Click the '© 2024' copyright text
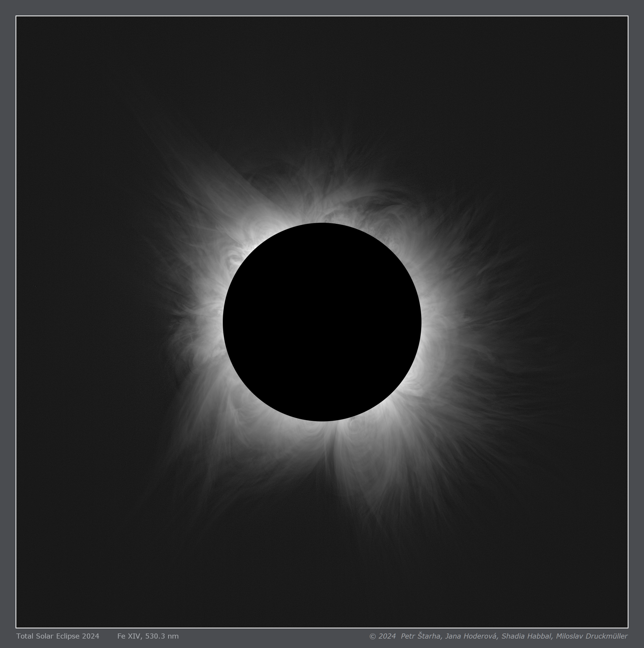Viewport: 644px width, 648px height. pyautogui.click(x=382, y=636)
